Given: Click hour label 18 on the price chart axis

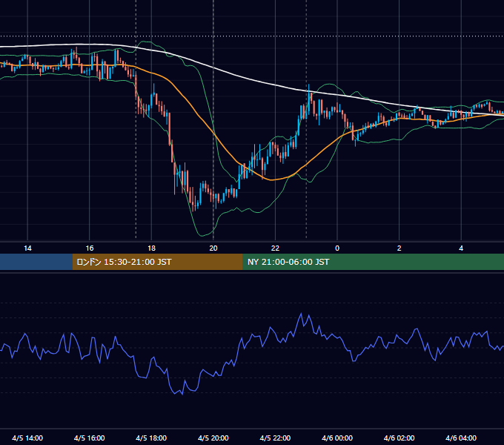Looking at the screenshot, I should point(151,248).
